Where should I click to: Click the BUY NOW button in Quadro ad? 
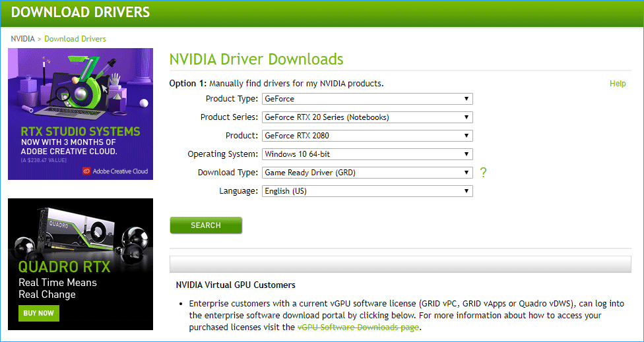coord(39,313)
